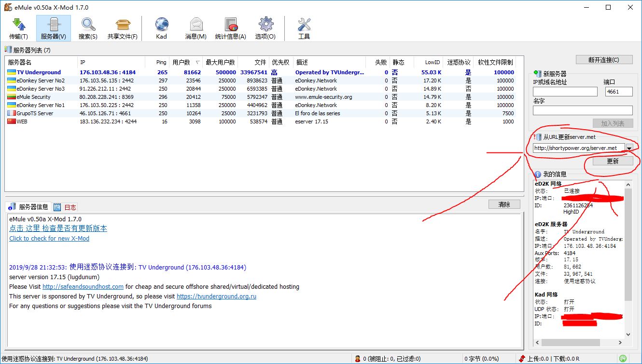Open the 选项(O) options gear
The image size is (642, 364).
pyautogui.click(x=265, y=28)
